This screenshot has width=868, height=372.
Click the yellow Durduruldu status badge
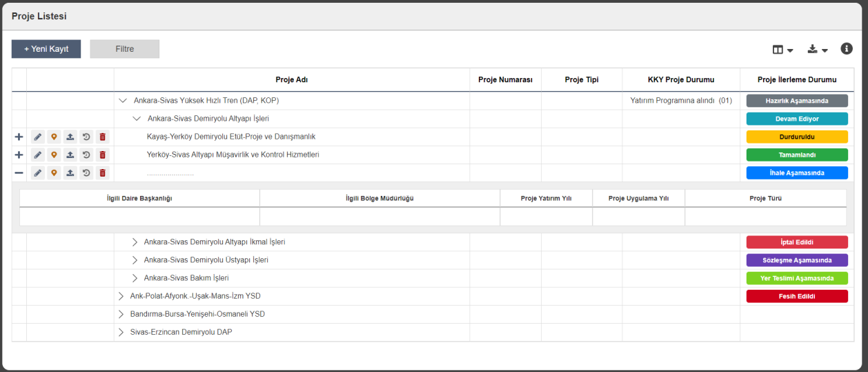point(797,137)
